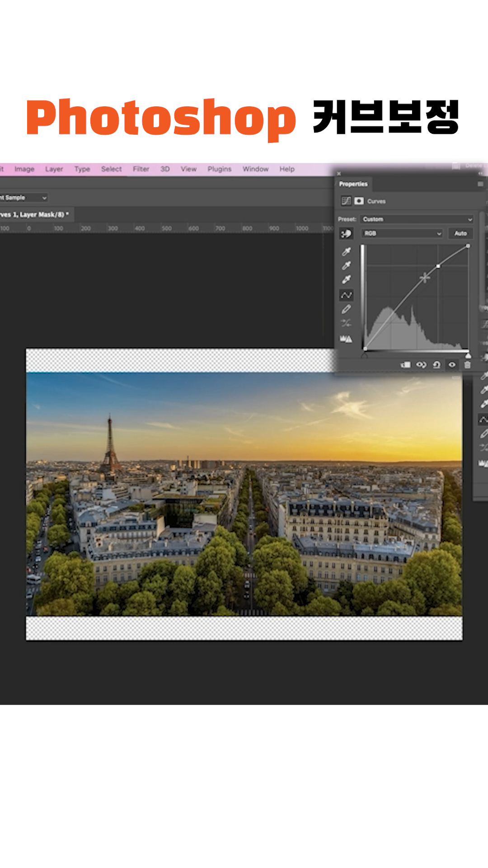This screenshot has width=488, height=868.
Task: Select the pencil draw curve tool
Action: coord(346,309)
